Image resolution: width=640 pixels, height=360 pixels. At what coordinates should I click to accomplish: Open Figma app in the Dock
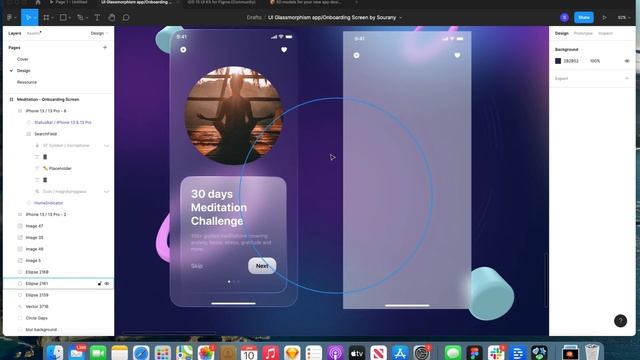click(475, 353)
